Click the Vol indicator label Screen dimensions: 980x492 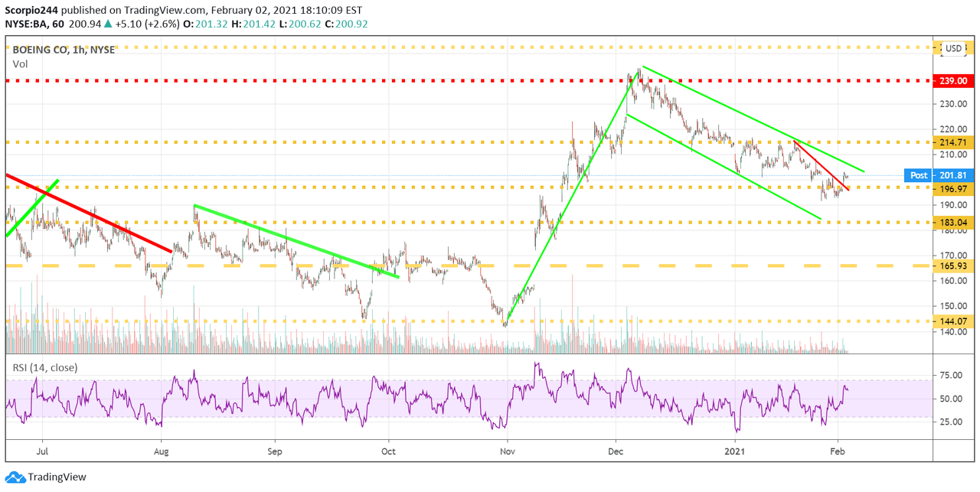(x=20, y=64)
